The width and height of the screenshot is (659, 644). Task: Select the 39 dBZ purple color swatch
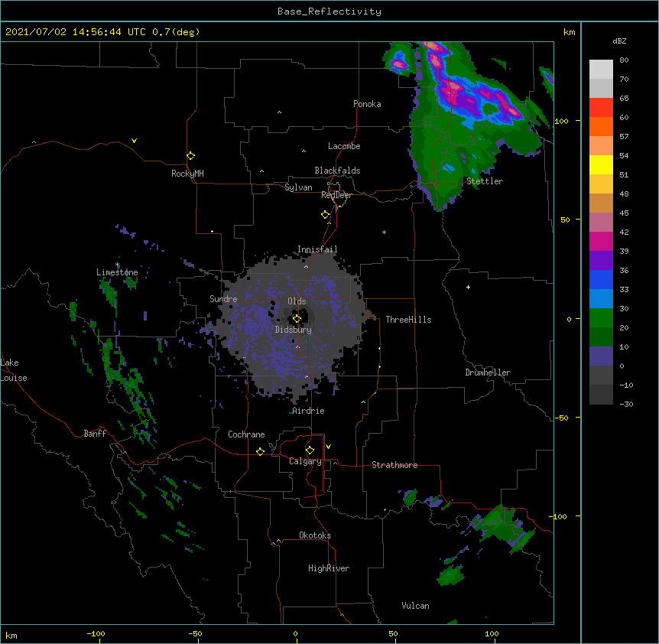pyautogui.click(x=601, y=260)
